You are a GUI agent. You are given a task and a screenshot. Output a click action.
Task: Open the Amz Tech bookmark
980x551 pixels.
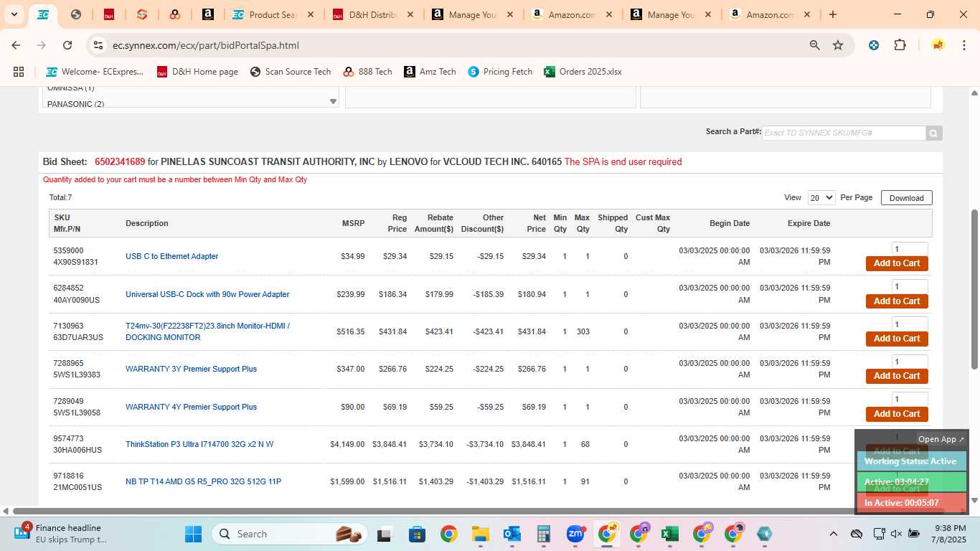[x=430, y=72]
